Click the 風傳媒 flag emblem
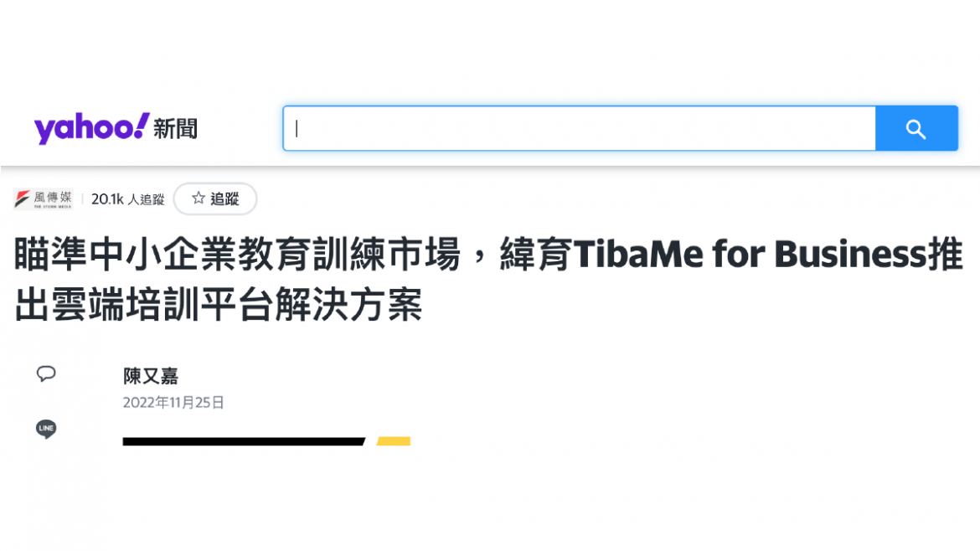Viewport: 980px width, 551px height. pyautogui.click(x=22, y=198)
